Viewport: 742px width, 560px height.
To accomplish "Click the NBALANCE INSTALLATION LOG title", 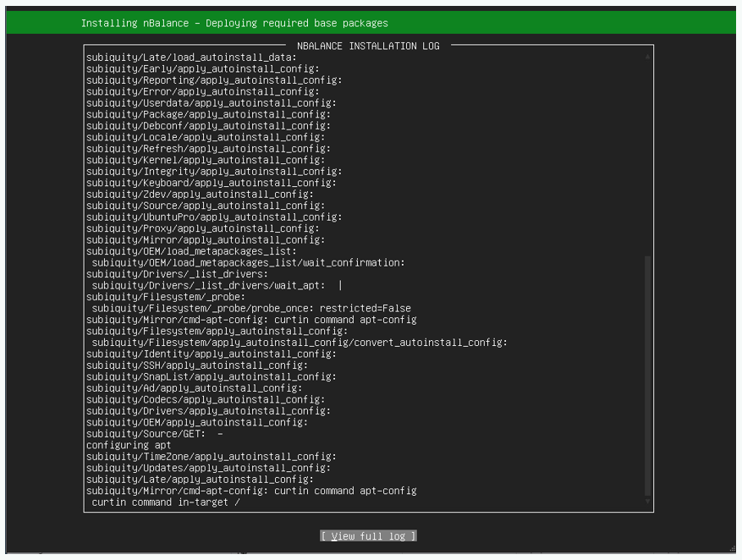I will [x=369, y=46].
